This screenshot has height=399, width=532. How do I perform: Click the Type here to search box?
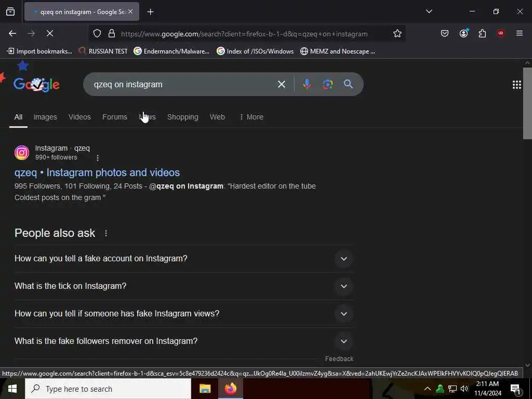click(x=108, y=389)
